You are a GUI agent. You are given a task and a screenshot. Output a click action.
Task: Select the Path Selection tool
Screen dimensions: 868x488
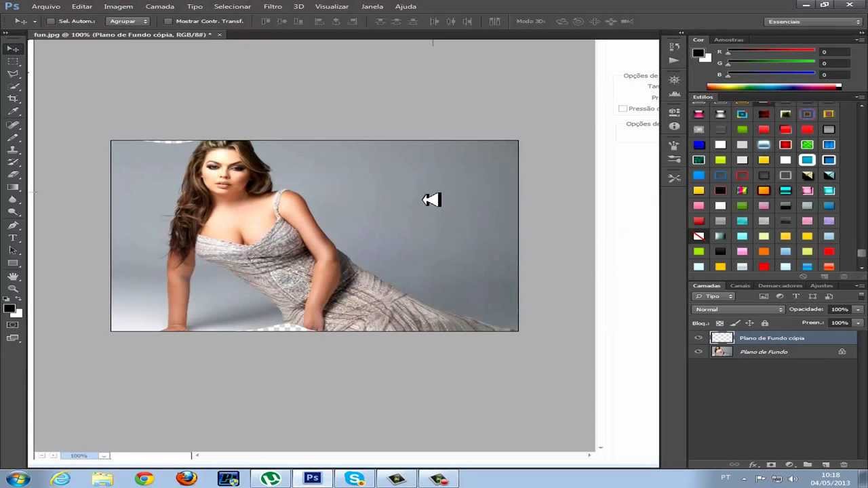(13, 250)
